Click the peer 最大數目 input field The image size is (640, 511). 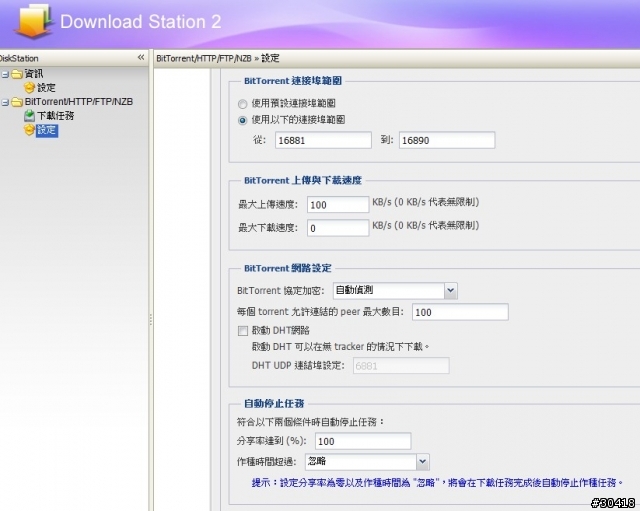(x=460, y=312)
